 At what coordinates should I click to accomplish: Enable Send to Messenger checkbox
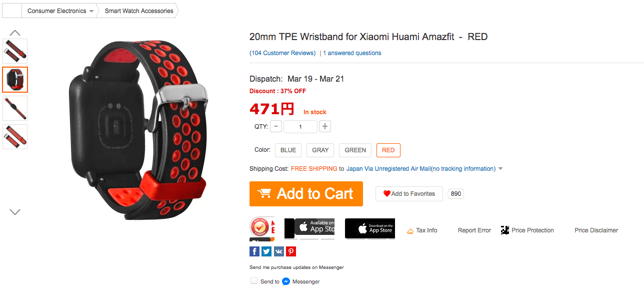point(254,281)
